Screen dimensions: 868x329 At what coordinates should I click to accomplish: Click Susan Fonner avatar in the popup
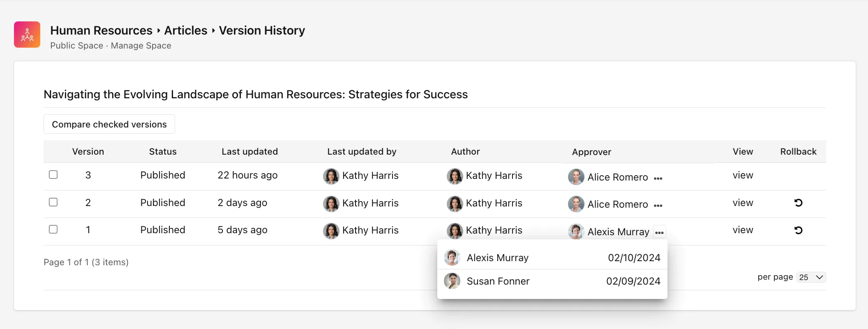tap(452, 281)
